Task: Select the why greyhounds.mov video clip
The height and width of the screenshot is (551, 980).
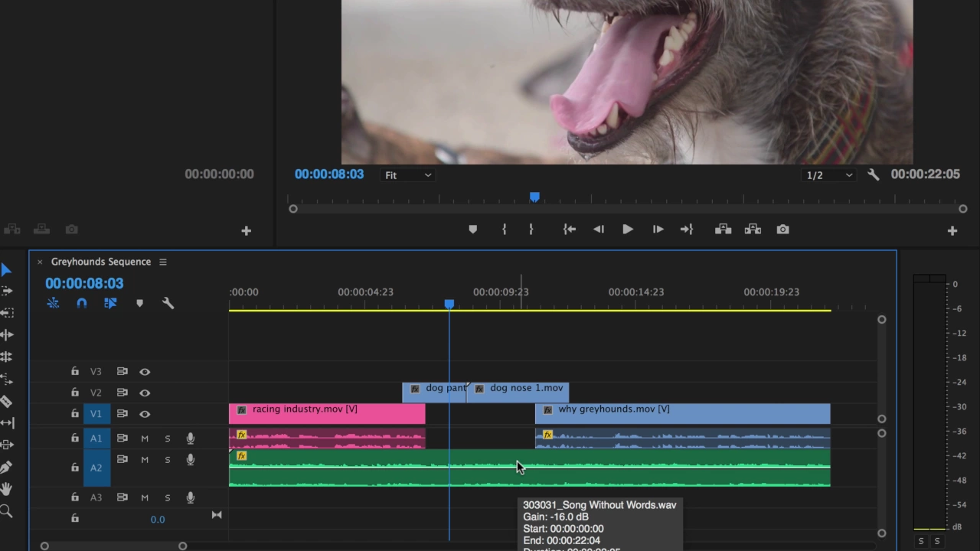Action: click(682, 413)
